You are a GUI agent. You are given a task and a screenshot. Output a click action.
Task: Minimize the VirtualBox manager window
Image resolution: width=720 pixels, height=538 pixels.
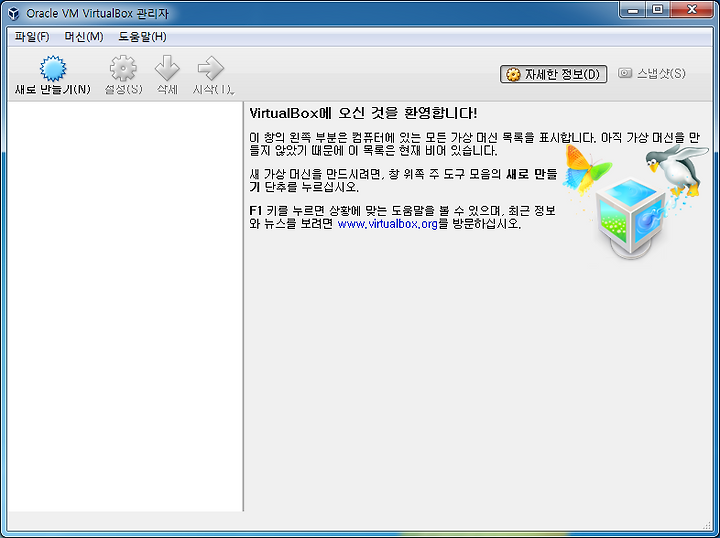tap(633, 10)
